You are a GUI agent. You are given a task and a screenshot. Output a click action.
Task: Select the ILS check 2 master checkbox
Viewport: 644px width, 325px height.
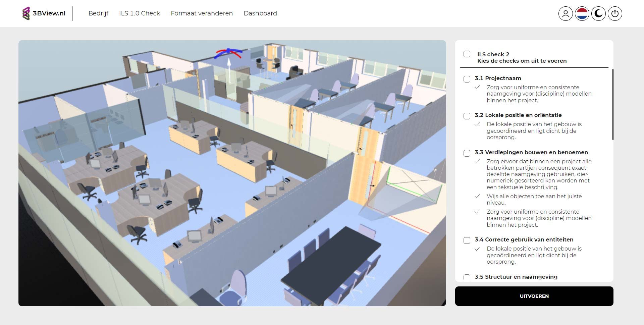click(467, 54)
